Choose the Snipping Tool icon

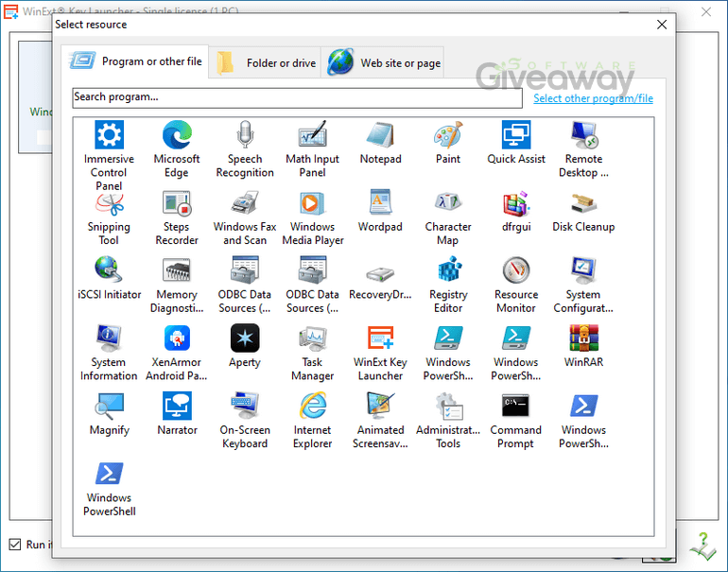(x=109, y=203)
